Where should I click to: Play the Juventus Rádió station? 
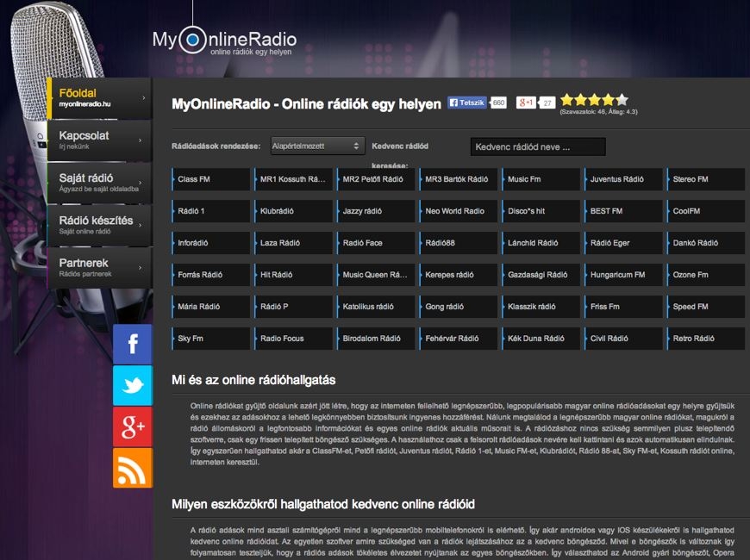(x=623, y=179)
